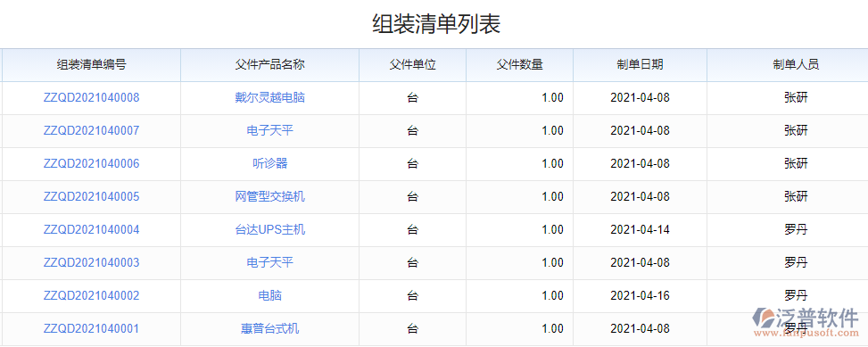Screen dimensions: 868x347
Task: Open 电子天平 link in row ZZQD2021040003
Action: click(270, 262)
